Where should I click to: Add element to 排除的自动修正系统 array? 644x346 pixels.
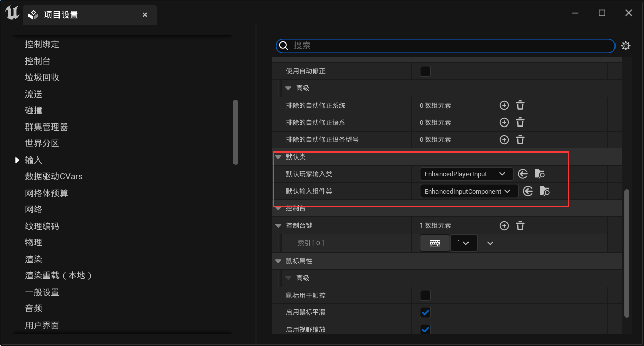[x=504, y=106]
